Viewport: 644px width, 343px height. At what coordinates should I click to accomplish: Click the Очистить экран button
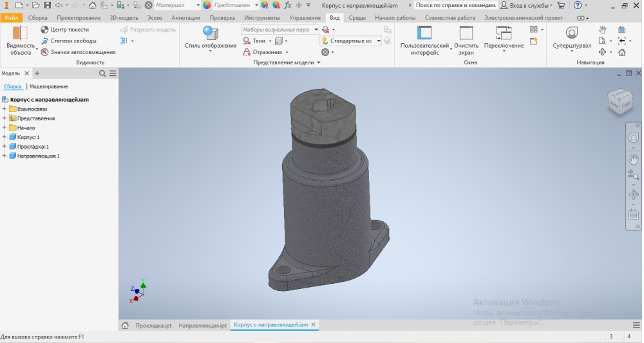(466, 37)
